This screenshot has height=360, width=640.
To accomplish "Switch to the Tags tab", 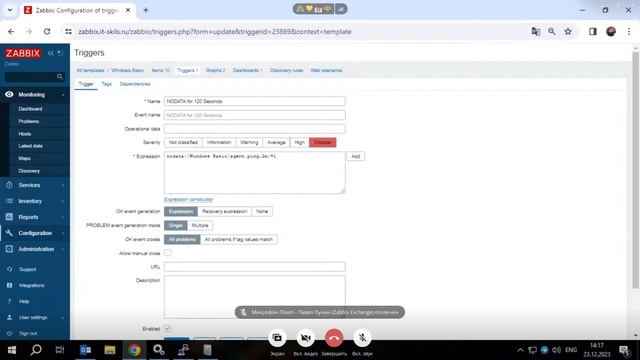I will pos(107,84).
